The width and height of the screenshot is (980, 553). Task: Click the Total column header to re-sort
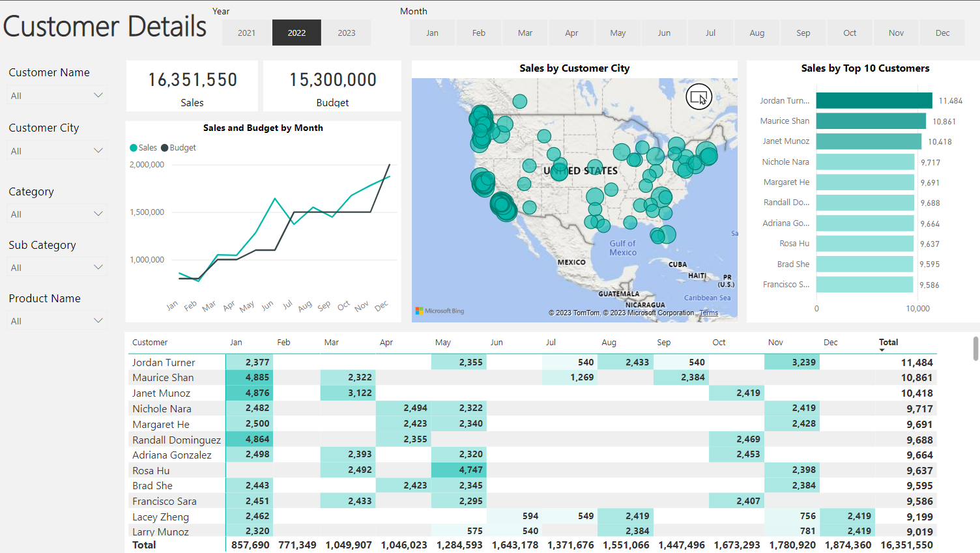[x=889, y=342]
